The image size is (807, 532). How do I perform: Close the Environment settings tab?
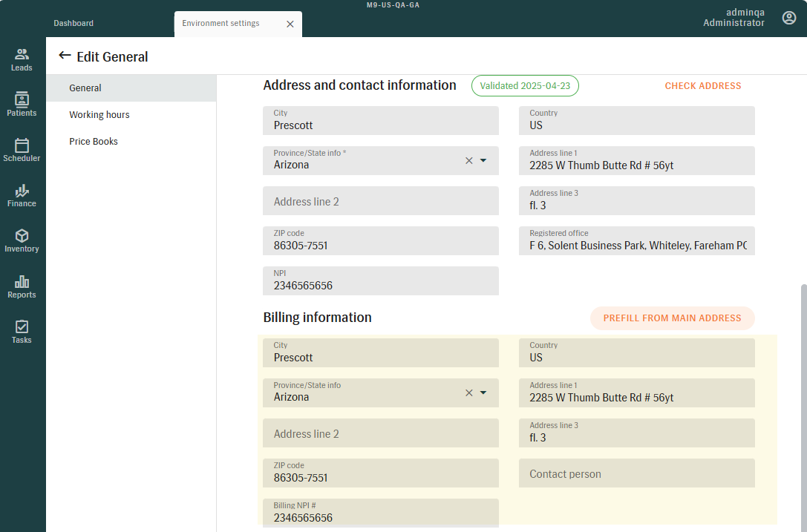290,24
